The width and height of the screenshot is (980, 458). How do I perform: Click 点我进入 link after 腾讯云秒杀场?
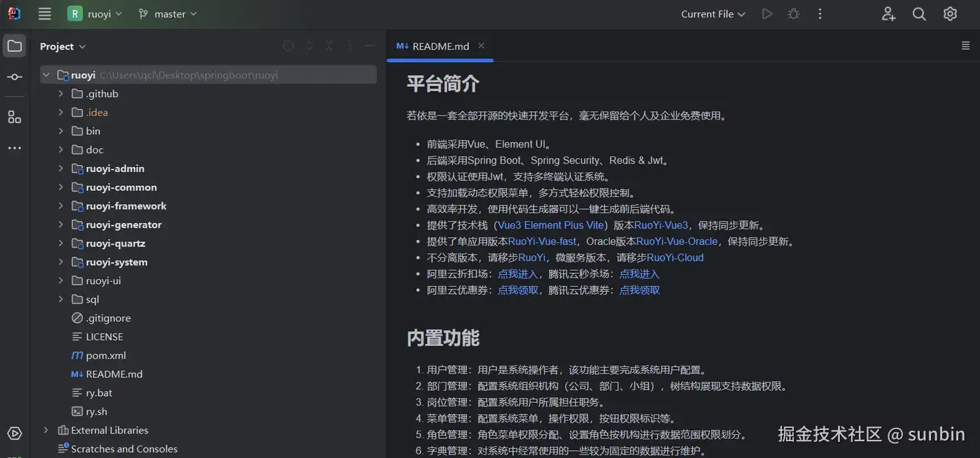[640, 273]
